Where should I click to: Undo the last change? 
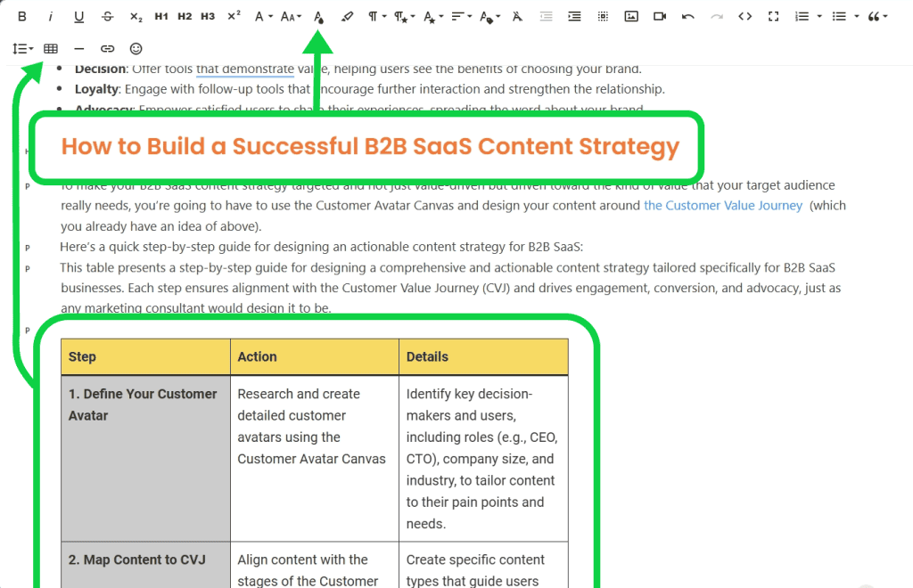click(x=687, y=16)
